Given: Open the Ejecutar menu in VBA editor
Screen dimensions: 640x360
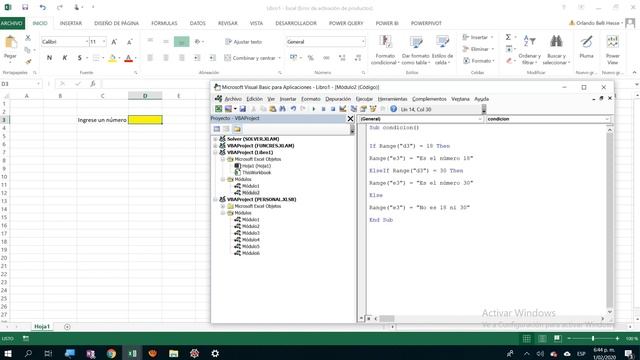Looking at the screenshot, I should pos(364,99).
